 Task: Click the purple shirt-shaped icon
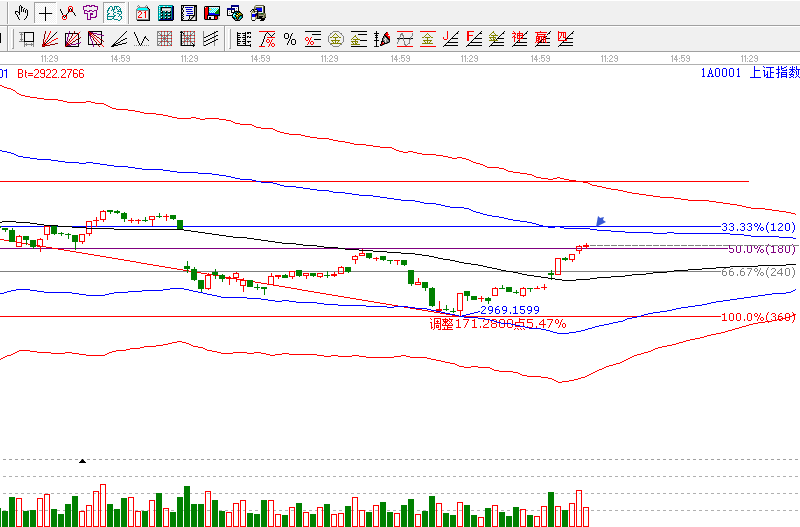click(x=91, y=13)
